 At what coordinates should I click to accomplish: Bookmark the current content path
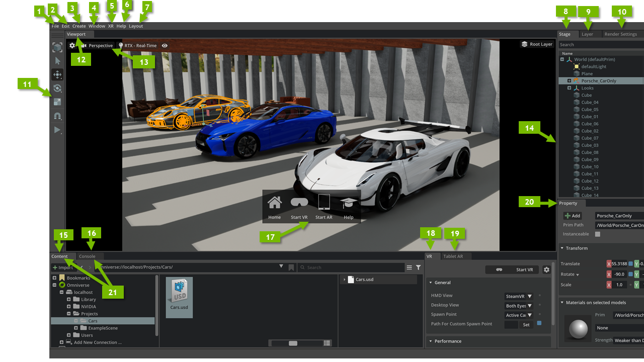(291, 267)
